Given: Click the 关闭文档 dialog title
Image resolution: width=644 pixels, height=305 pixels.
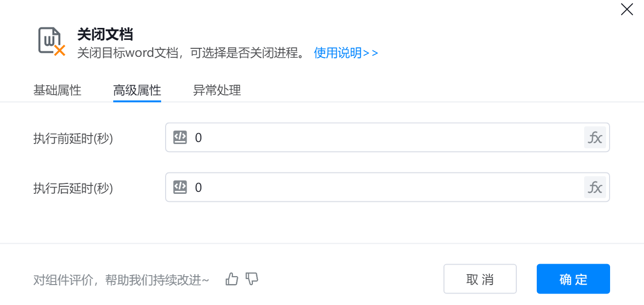Looking at the screenshot, I should [105, 34].
